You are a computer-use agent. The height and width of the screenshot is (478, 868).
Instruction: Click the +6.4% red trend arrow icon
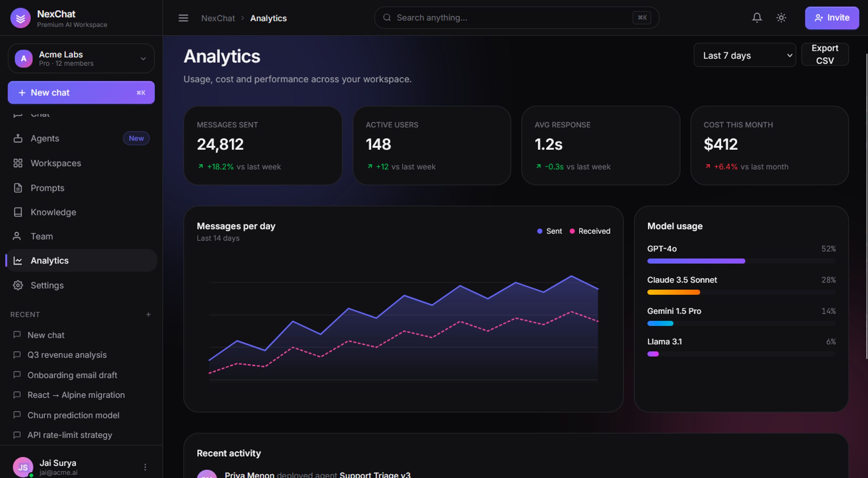click(x=708, y=166)
